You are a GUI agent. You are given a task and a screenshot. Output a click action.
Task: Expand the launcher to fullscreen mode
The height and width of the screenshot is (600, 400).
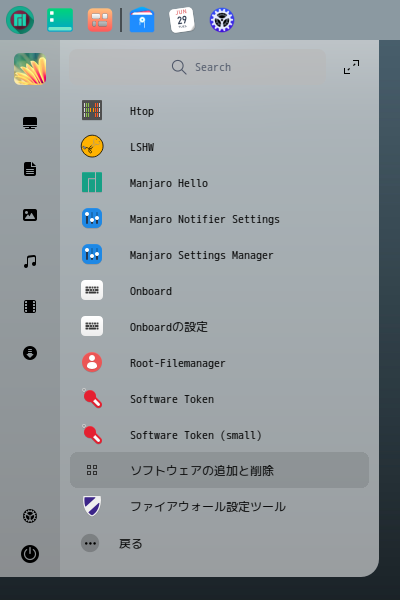click(351, 67)
